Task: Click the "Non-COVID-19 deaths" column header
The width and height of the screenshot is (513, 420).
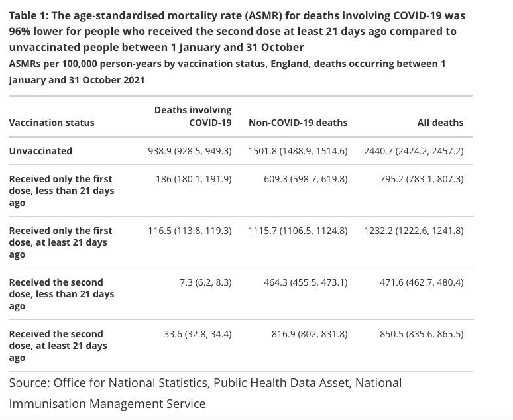Action: [x=298, y=123]
